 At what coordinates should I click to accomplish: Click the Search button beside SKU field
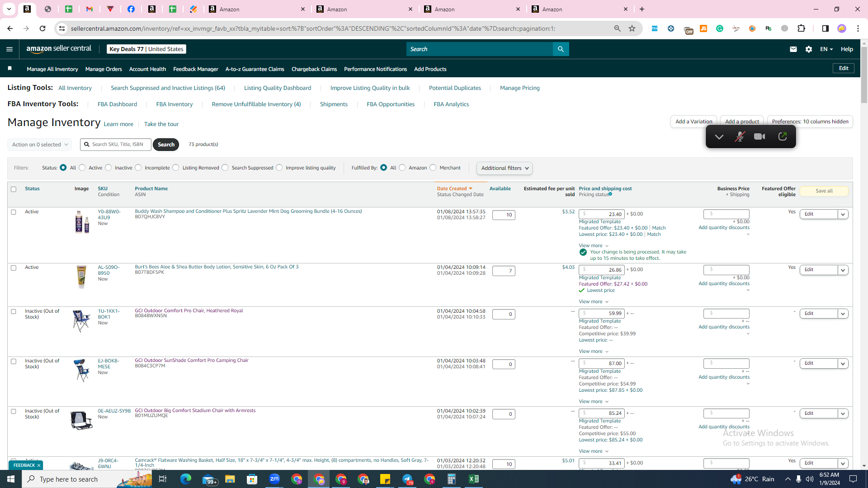(166, 145)
